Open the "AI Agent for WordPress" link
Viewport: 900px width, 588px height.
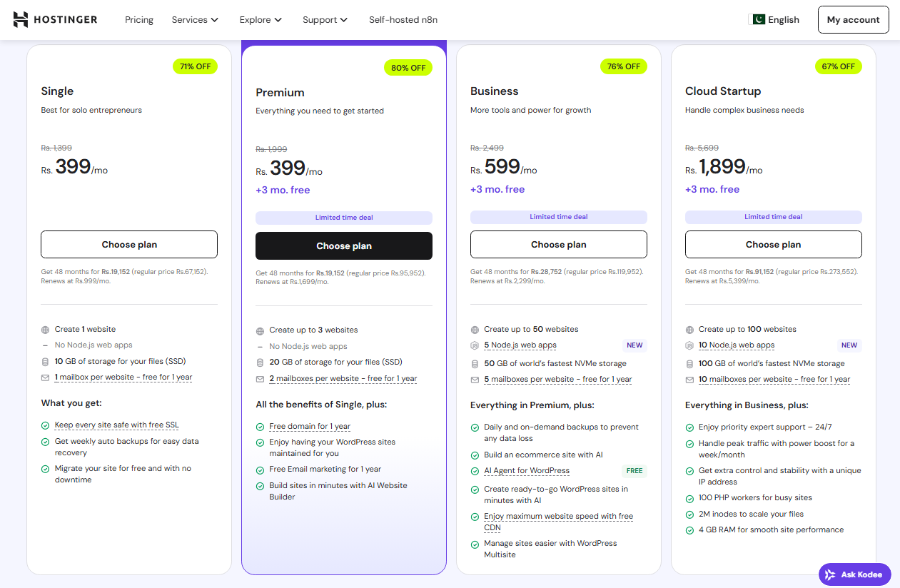pyautogui.click(x=526, y=470)
